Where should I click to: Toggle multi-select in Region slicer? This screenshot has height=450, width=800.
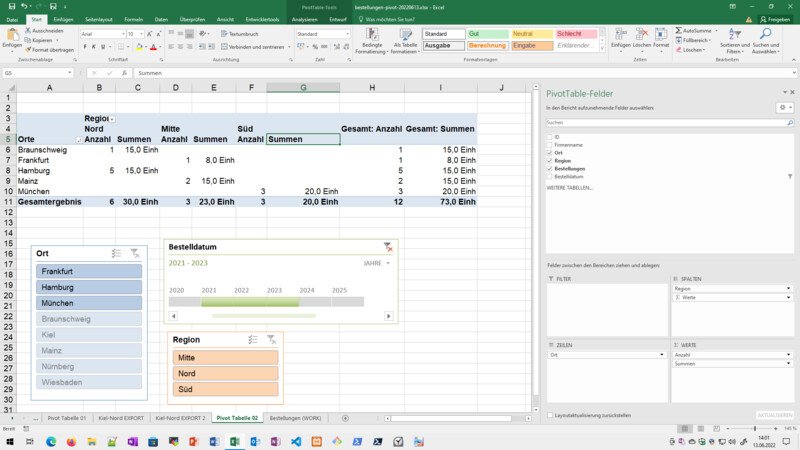pos(253,340)
